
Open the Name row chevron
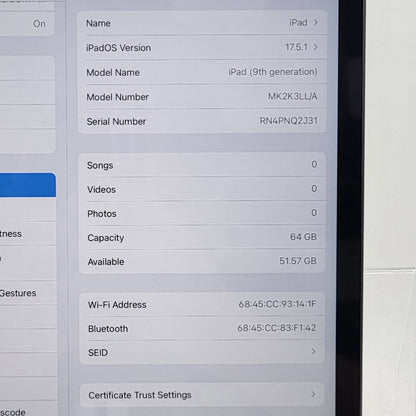(x=315, y=22)
